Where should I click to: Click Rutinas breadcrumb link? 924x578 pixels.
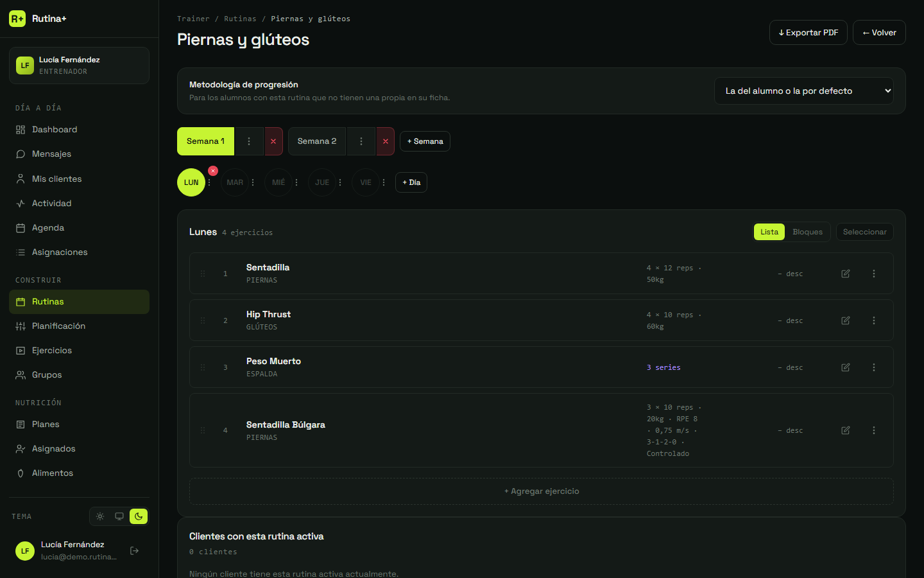pos(240,19)
